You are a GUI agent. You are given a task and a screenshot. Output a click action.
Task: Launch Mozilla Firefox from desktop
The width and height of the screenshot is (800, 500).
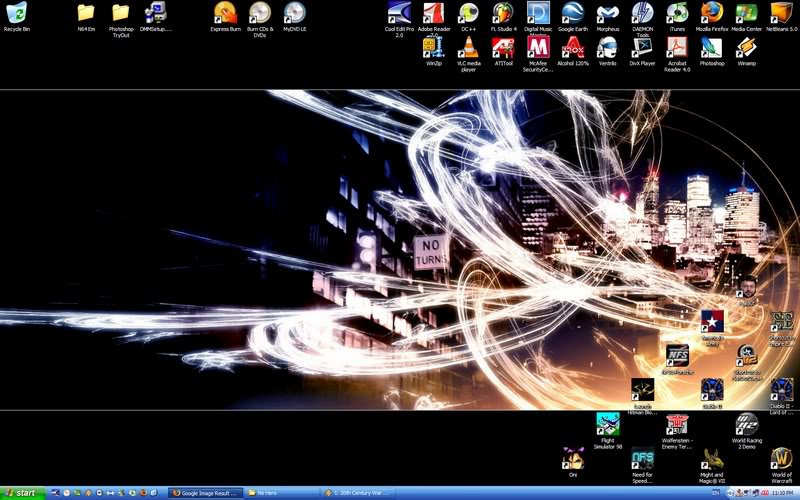(712, 17)
